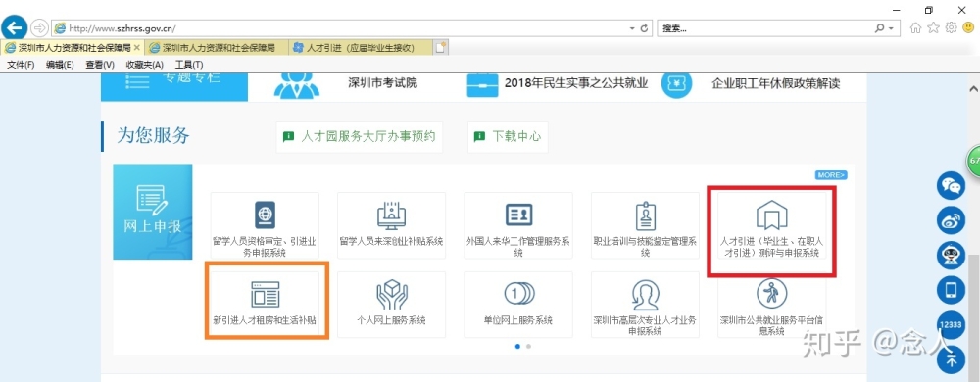This screenshot has width=980, height=382.
Task: Select the 网上申报 side panel
Action: click(153, 212)
